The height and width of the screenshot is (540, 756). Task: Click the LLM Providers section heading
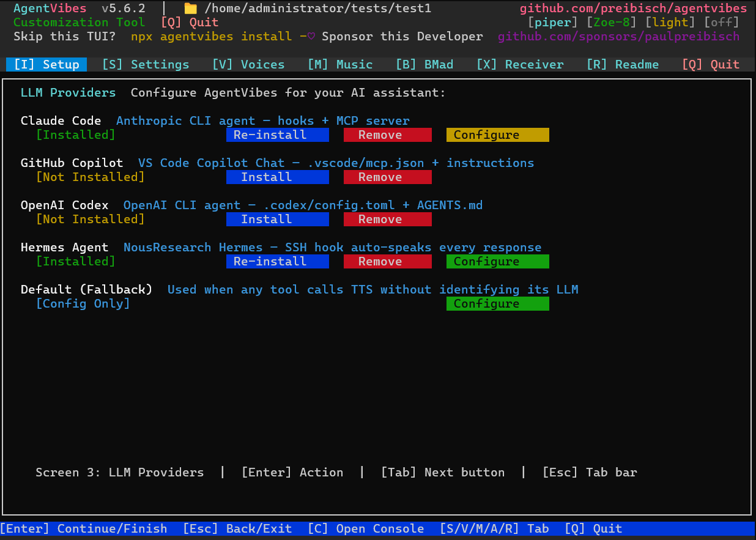69,92
